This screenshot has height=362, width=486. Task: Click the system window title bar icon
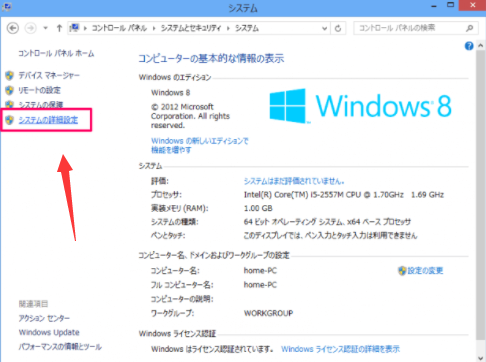click(x=6, y=7)
